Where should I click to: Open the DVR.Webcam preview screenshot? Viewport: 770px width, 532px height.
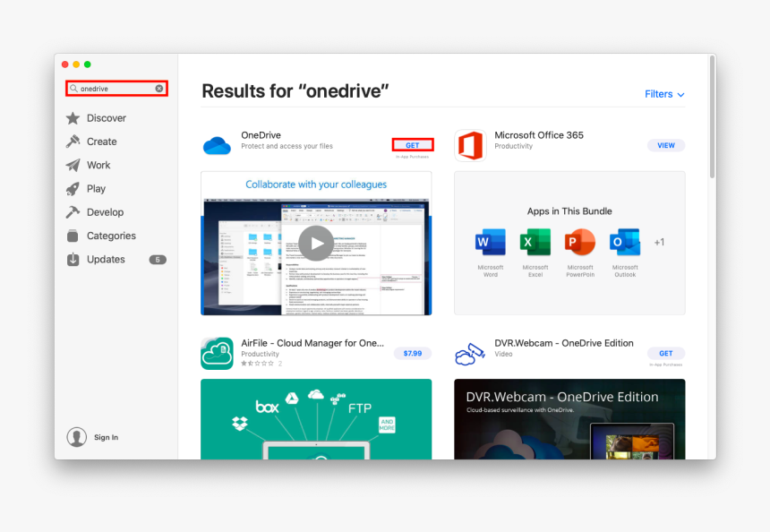(x=569, y=419)
